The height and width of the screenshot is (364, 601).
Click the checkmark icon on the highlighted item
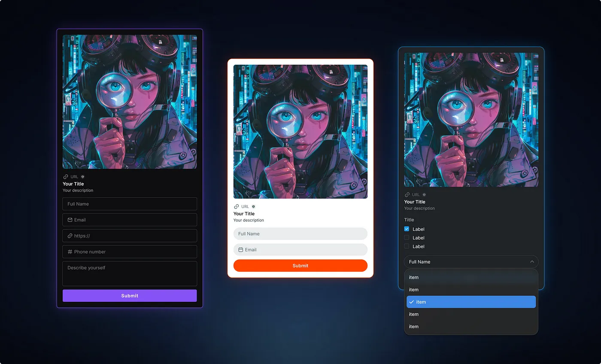412,302
